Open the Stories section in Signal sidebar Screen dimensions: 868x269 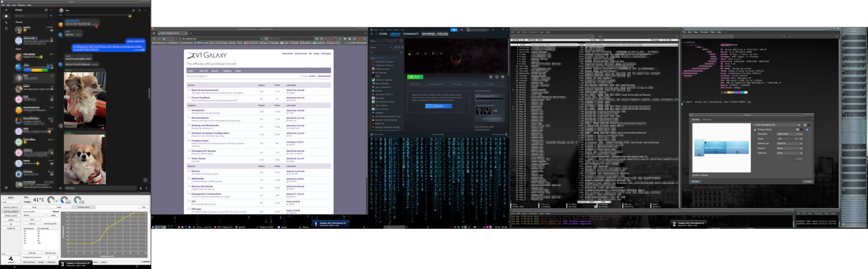6,29
